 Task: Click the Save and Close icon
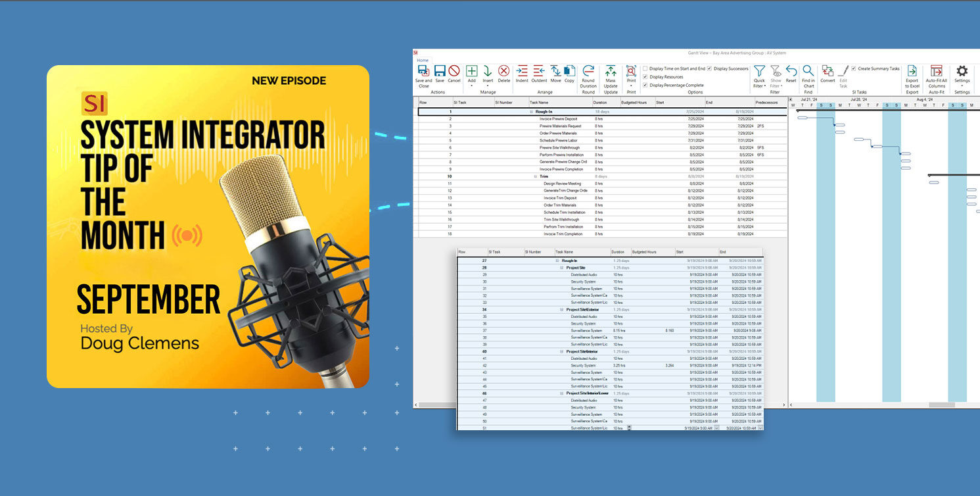423,70
